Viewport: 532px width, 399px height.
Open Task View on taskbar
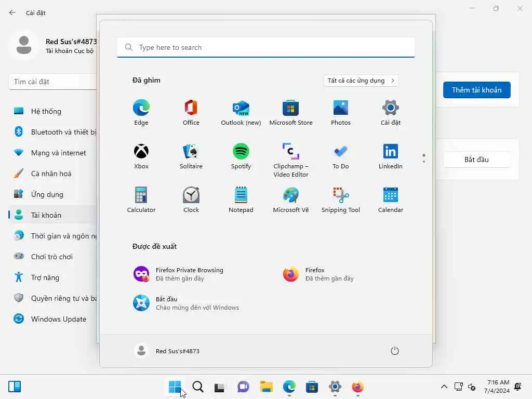tap(220, 387)
